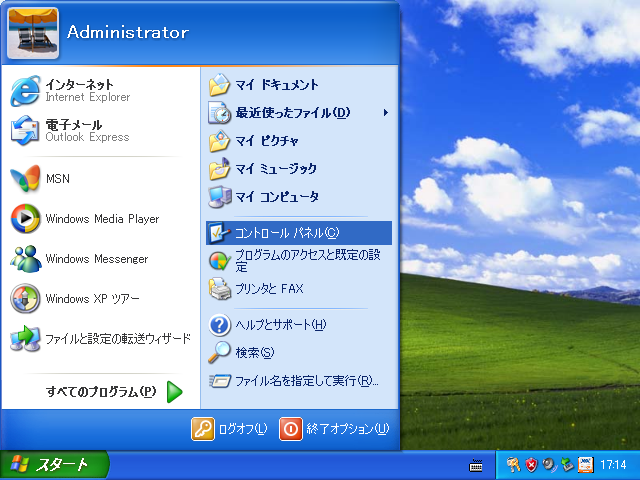Open the ファイルと設定の転送ウィザード icon
Screen dimensions: 640x480
click(25, 339)
